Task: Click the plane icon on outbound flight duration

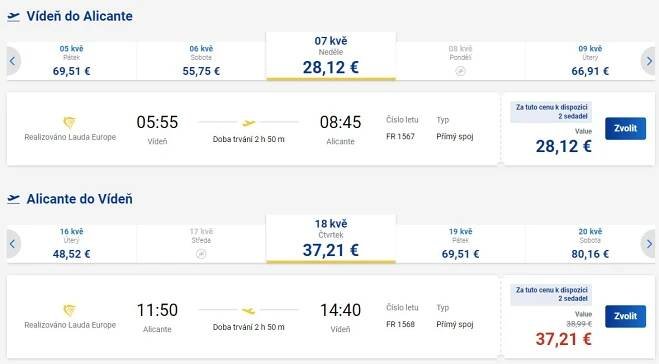Action: pyautogui.click(x=249, y=123)
